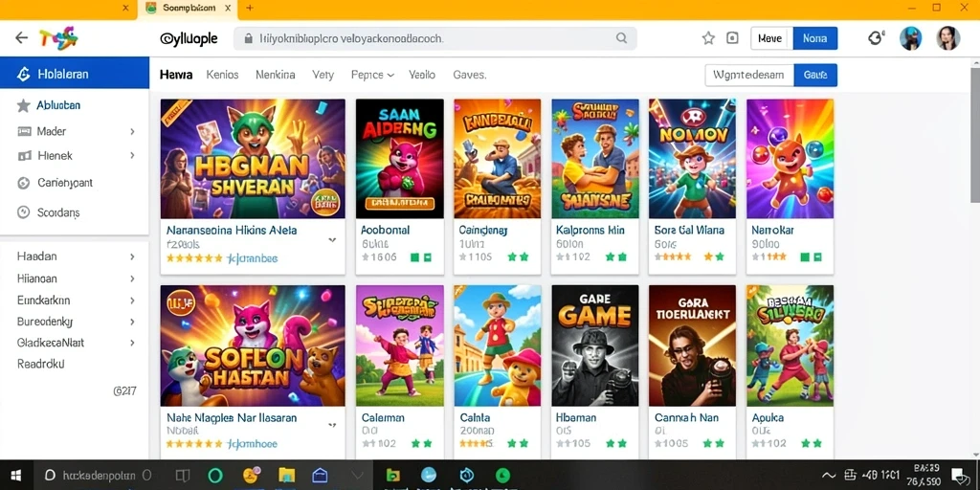The image size is (980, 490).
Task: Open the circular refresh icon near avatars
Action: click(877, 38)
